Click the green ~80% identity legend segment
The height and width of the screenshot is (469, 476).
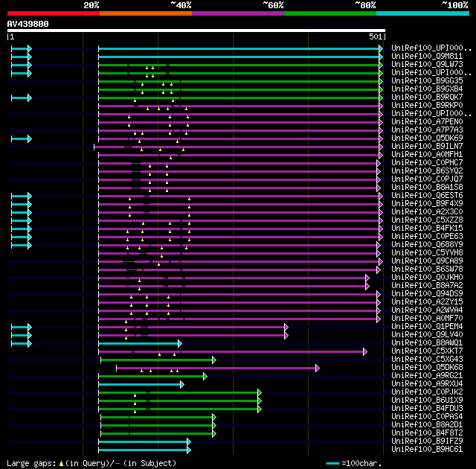(330, 13)
